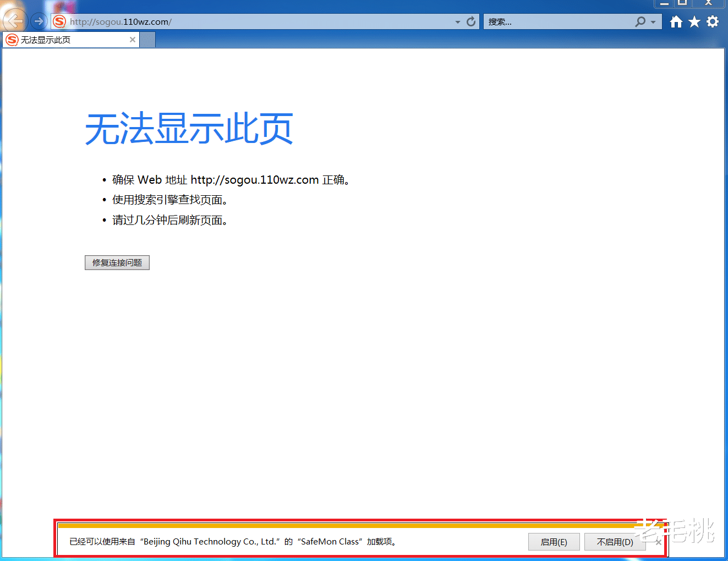Image resolution: width=728 pixels, height=561 pixels.
Task: Click 不启用(D) to decline the add-on
Action: click(x=615, y=542)
